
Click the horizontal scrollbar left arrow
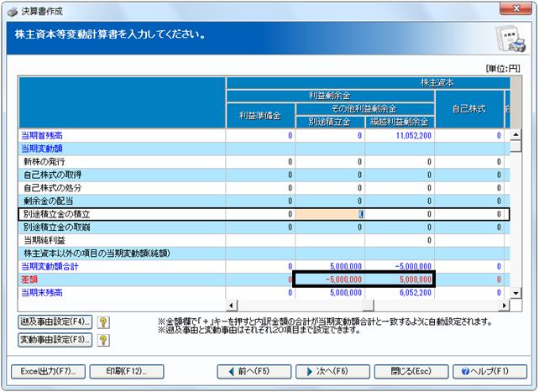(x=231, y=305)
